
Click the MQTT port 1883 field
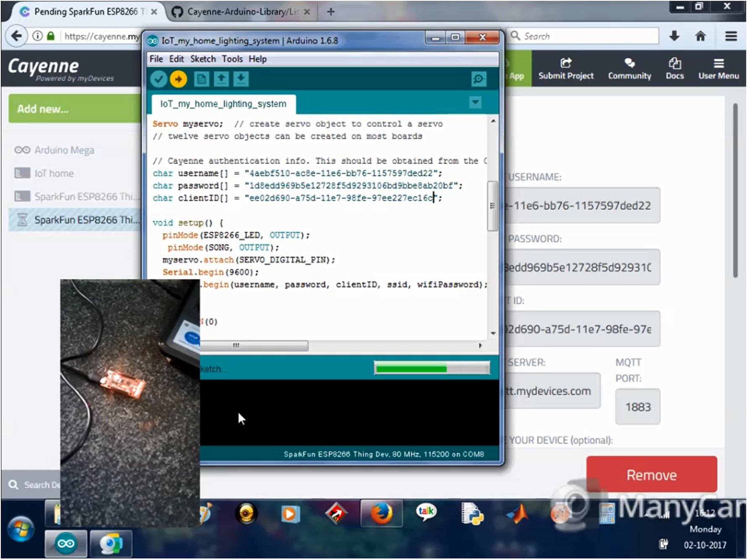coord(638,407)
